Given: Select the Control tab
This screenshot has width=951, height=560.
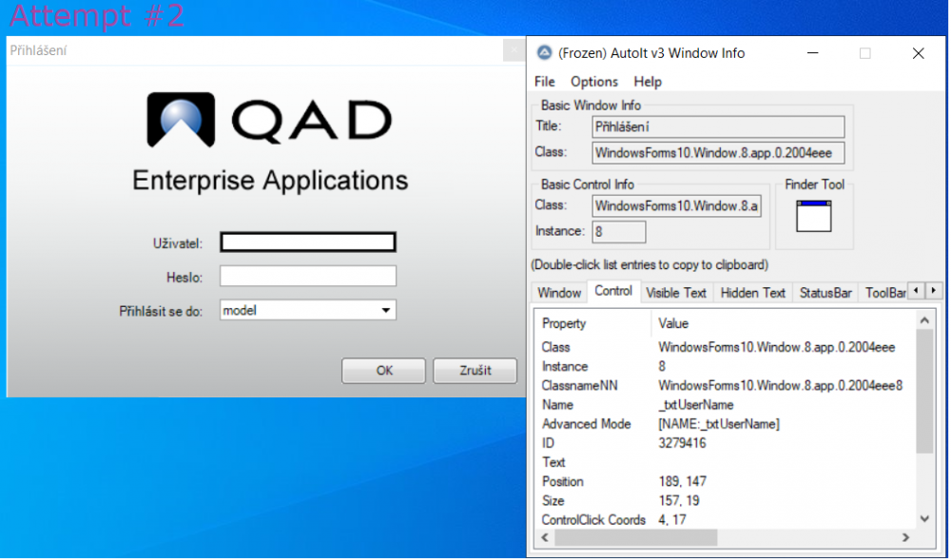Looking at the screenshot, I should (x=613, y=292).
